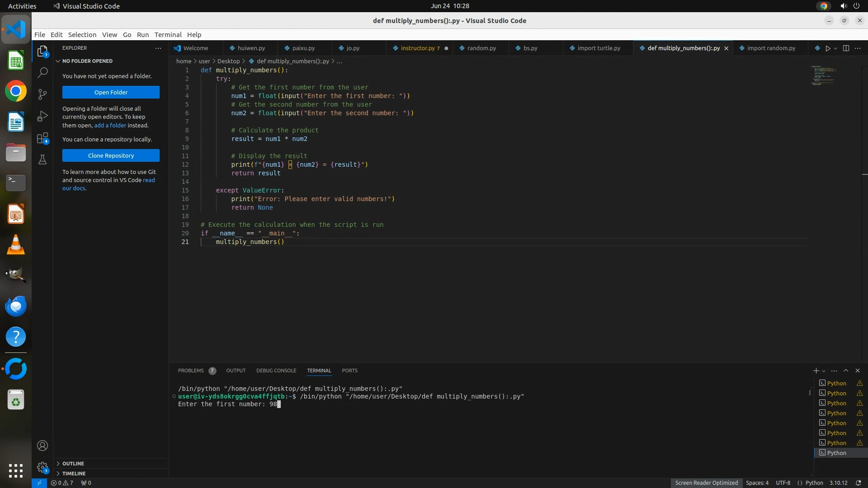The height and width of the screenshot is (488, 868).
Task: Click the Open Folder button
Action: tap(111, 92)
